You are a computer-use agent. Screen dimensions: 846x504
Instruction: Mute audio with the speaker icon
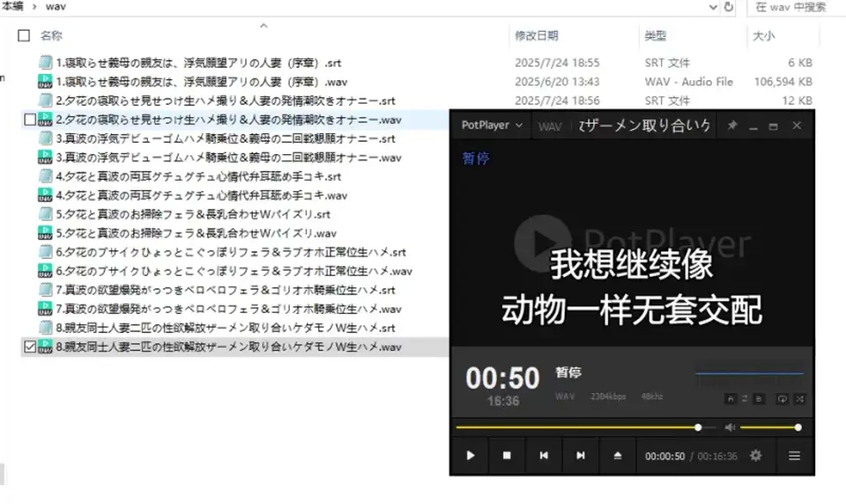coord(730,427)
